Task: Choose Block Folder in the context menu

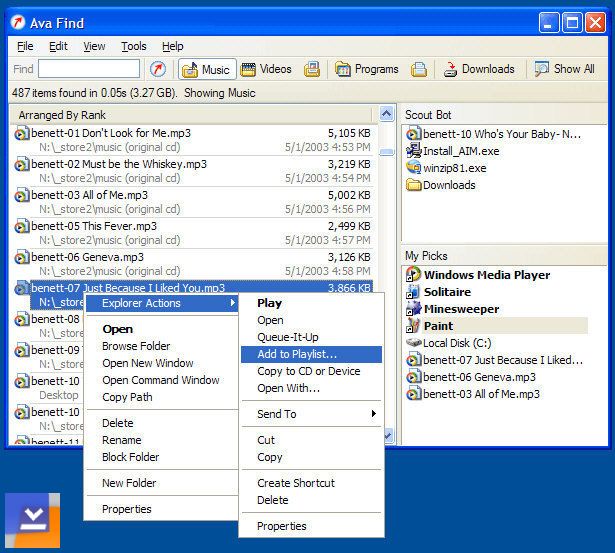Action: (162, 457)
